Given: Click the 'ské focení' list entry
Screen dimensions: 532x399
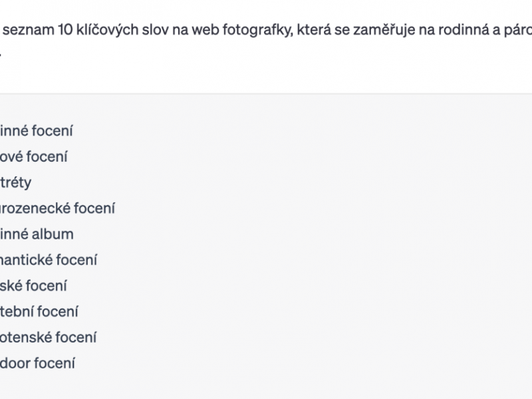Looking at the screenshot, I should click(33, 286).
